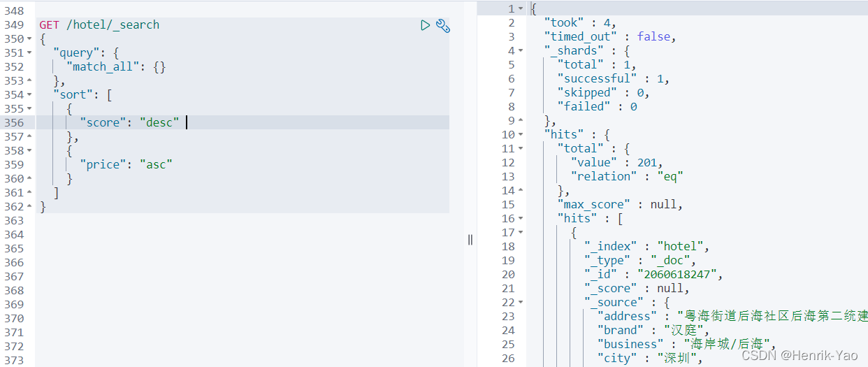Fold the first hit object at line 17
868x367 pixels.
[x=520, y=232]
